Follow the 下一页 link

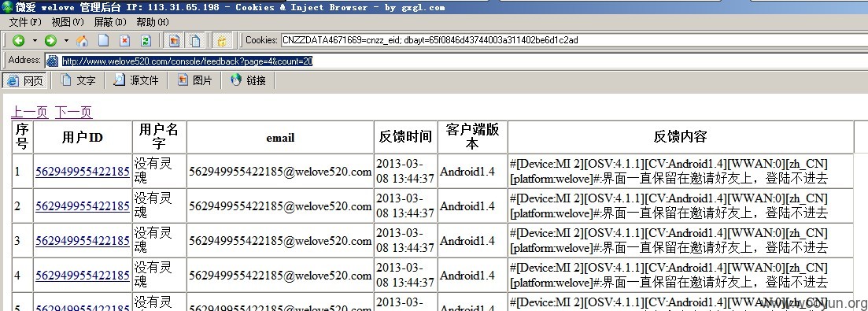coord(74,113)
